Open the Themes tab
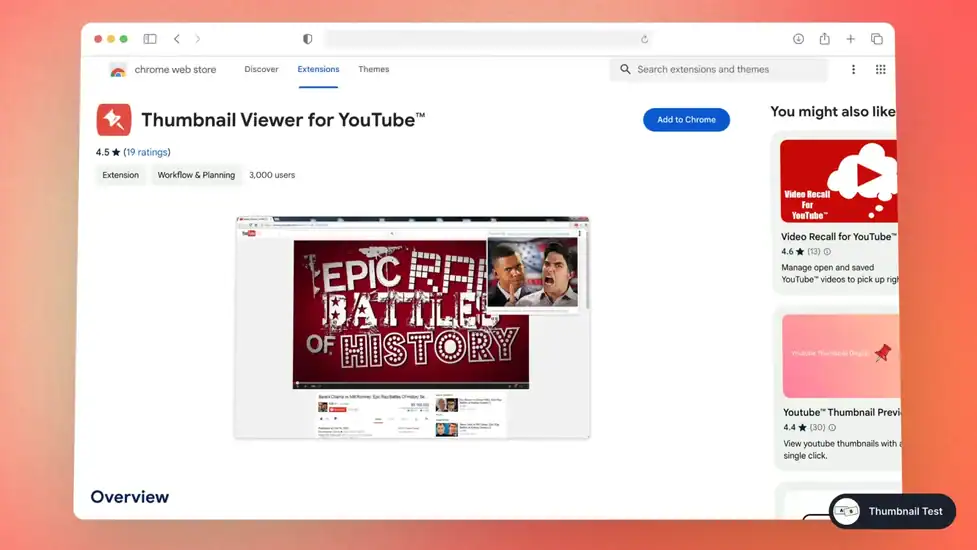 pos(373,70)
